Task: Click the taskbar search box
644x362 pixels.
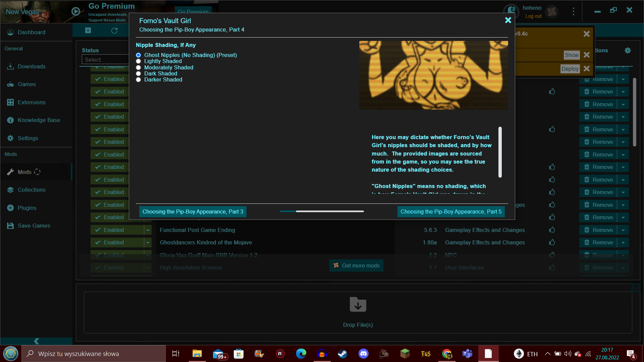Action: point(94,354)
